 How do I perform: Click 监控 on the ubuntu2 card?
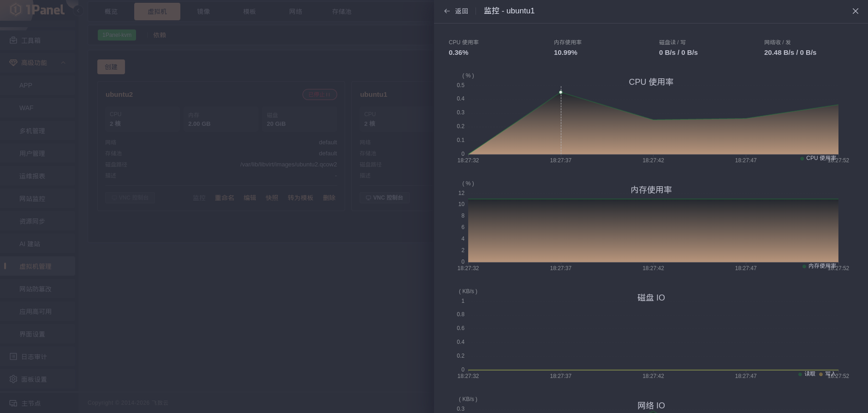[199, 198]
